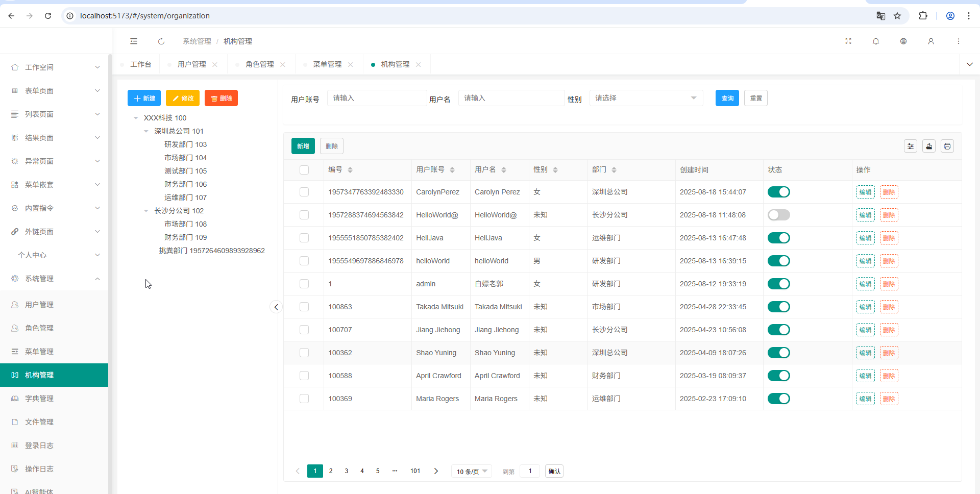The width and height of the screenshot is (980, 494).
Task: Toggle the select-all header checkbox
Action: click(x=304, y=170)
